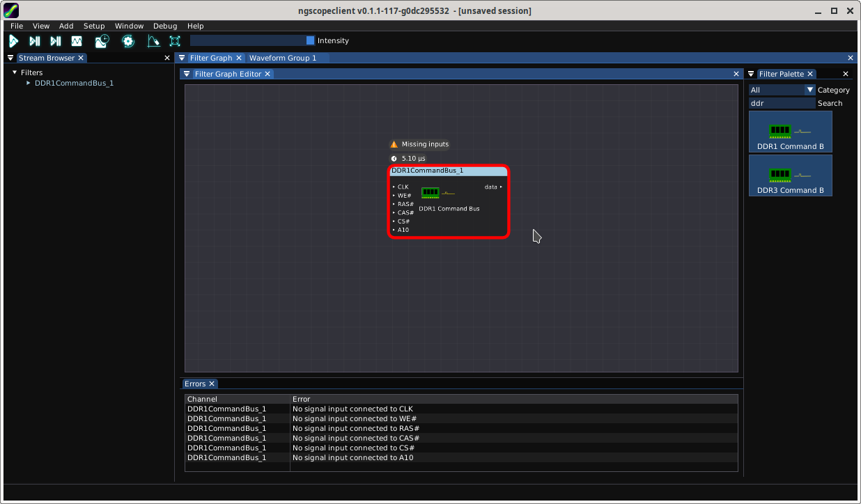Open the Category dropdown in Filter Palette

pyautogui.click(x=809, y=90)
